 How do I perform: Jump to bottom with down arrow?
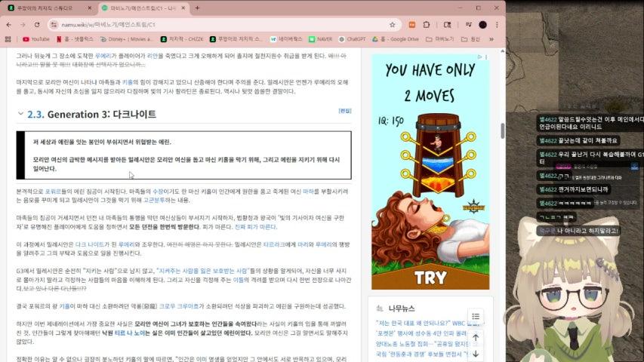[476, 354]
